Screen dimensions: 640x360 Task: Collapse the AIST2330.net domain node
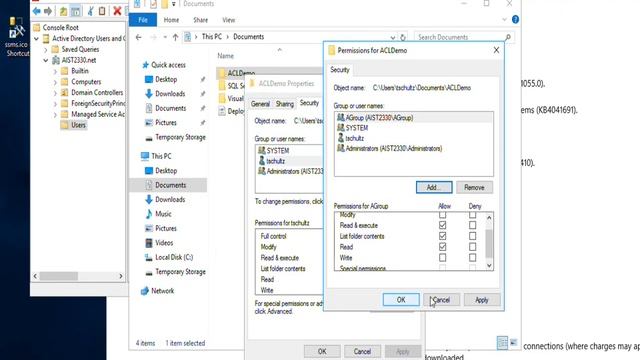(46, 60)
